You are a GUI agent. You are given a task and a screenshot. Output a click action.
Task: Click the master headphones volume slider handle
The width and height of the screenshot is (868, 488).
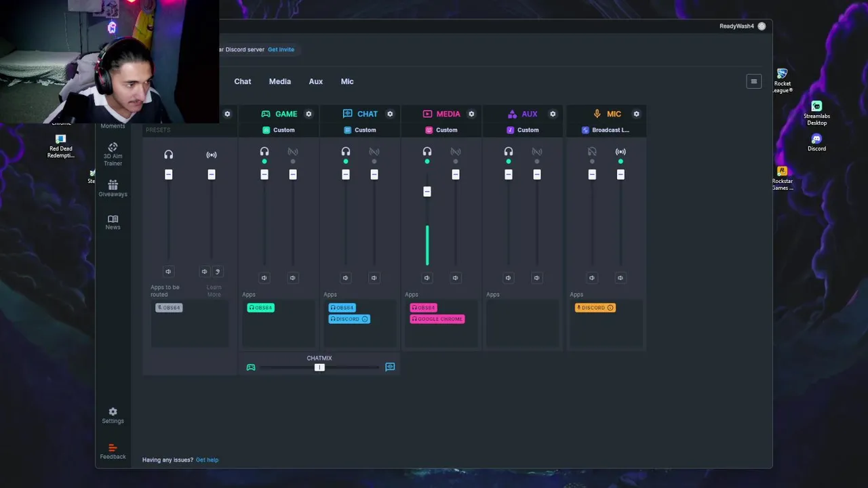click(x=168, y=175)
